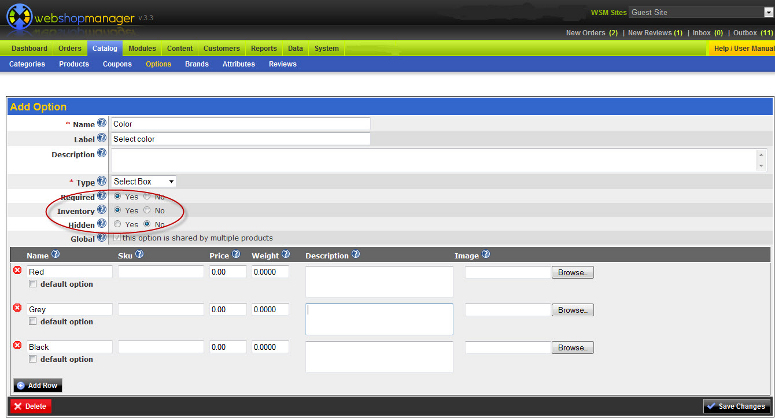
Task: Open the System tab
Action: (x=326, y=48)
